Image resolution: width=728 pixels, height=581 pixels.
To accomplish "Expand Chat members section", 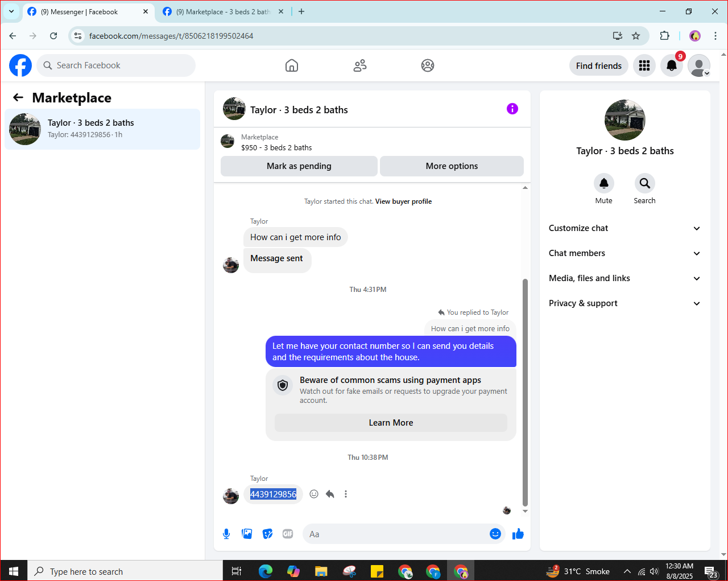I will (x=624, y=253).
